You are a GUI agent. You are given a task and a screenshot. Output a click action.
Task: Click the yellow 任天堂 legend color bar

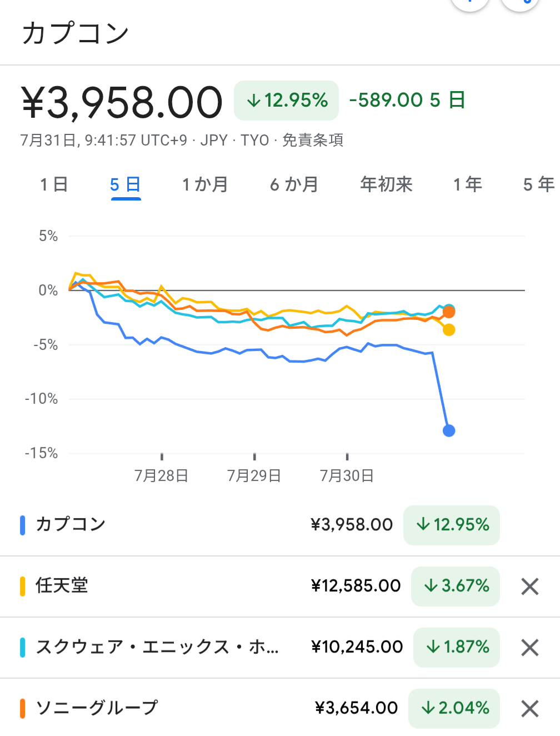23,586
